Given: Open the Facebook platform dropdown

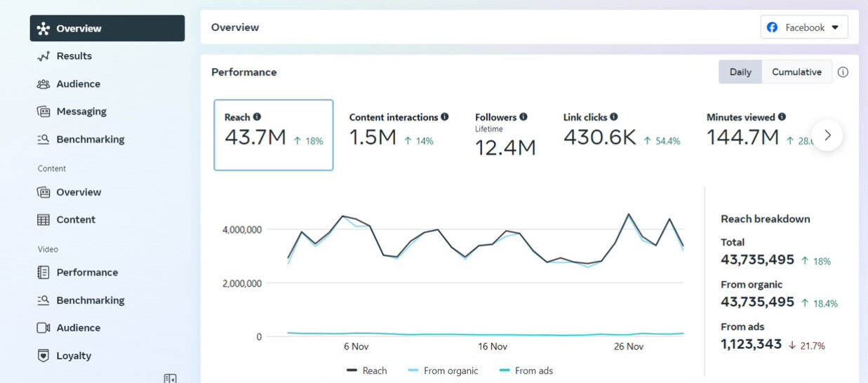Looking at the screenshot, I should [x=804, y=27].
